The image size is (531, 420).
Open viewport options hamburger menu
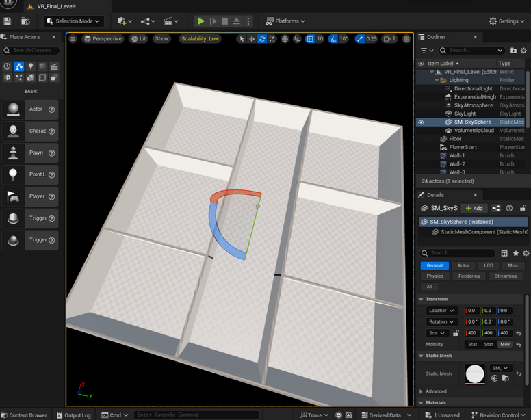click(x=73, y=39)
